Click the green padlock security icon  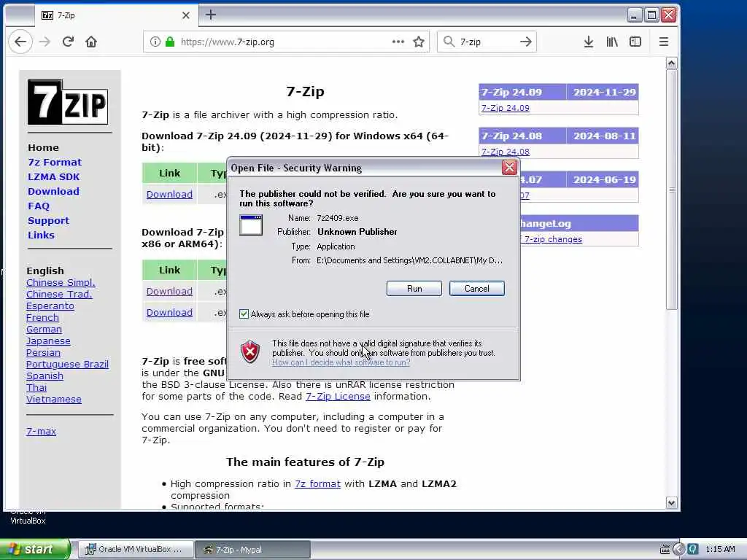click(169, 42)
